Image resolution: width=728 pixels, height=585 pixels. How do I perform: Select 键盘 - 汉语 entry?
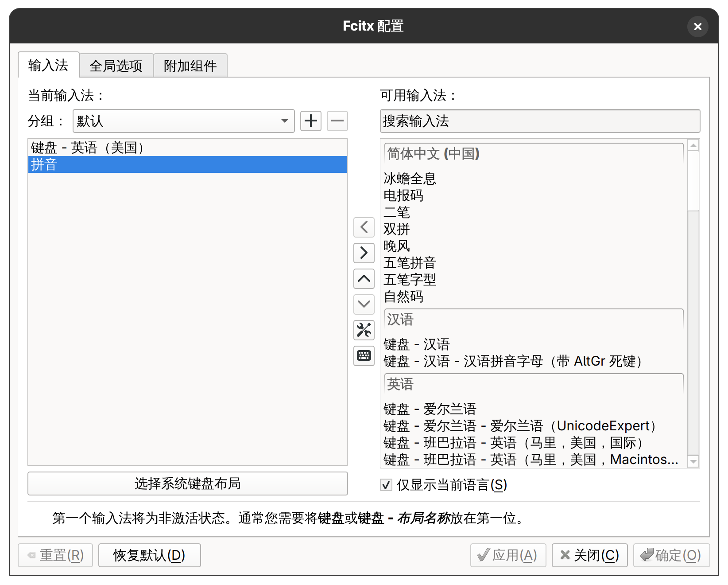point(534,344)
